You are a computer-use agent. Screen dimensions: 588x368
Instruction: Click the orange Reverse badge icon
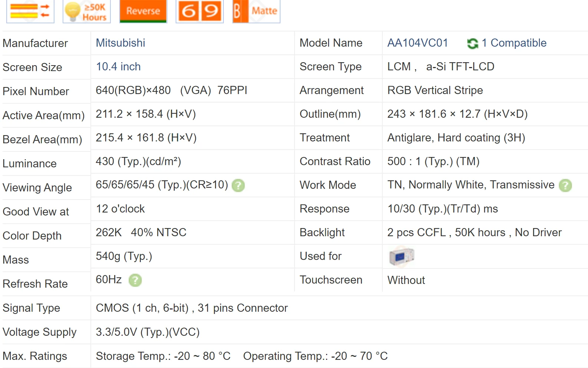tap(143, 11)
